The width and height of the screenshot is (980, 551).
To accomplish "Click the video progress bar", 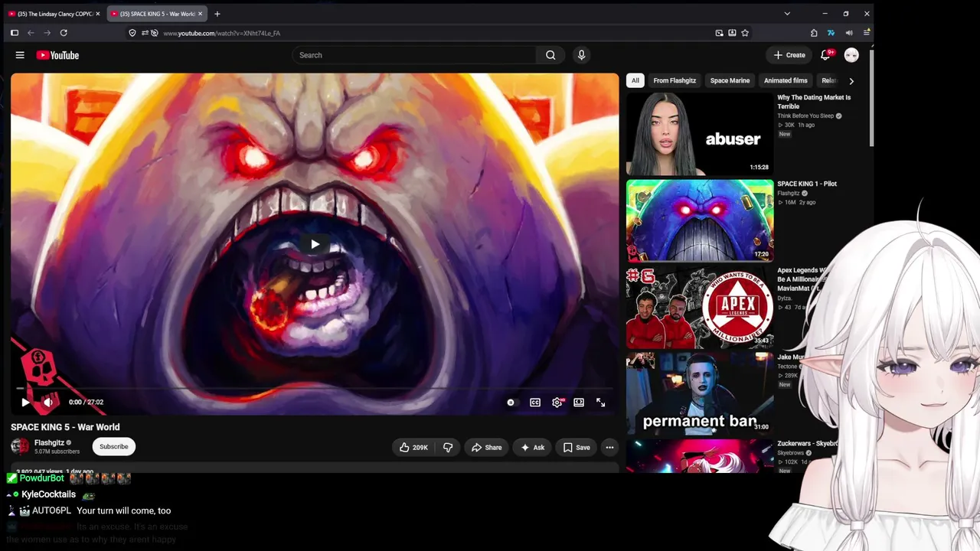I will point(315,389).
